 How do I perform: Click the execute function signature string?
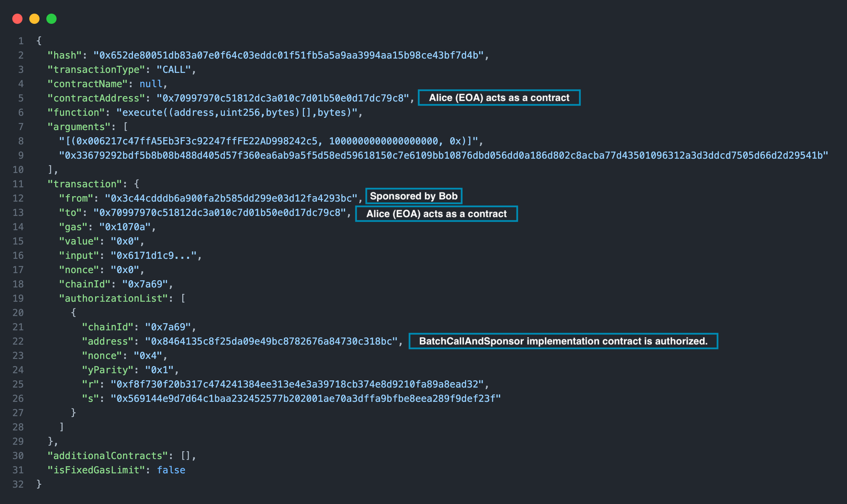(x=237, y=113)
